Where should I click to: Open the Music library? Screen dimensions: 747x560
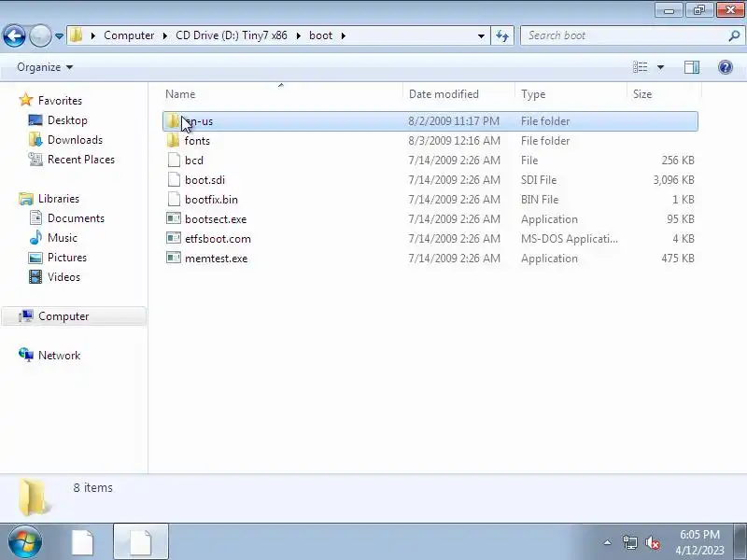[x=62, y=238]
